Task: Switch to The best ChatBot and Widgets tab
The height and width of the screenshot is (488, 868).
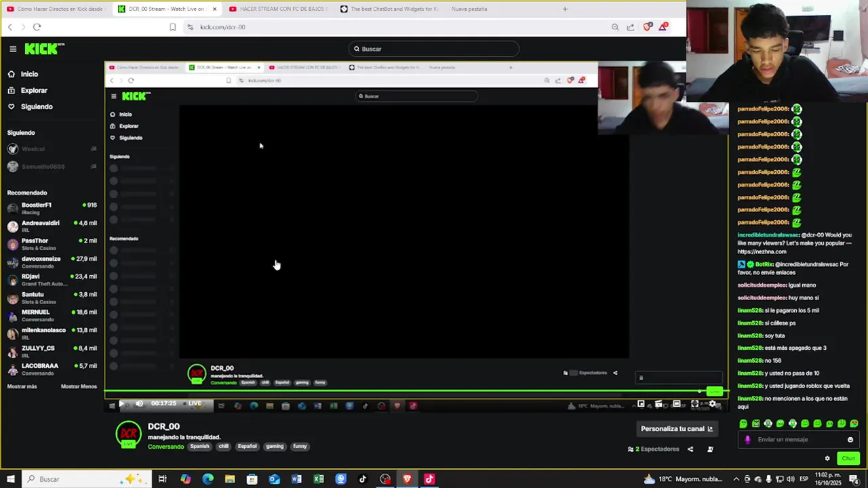Action: click(389, 9)
